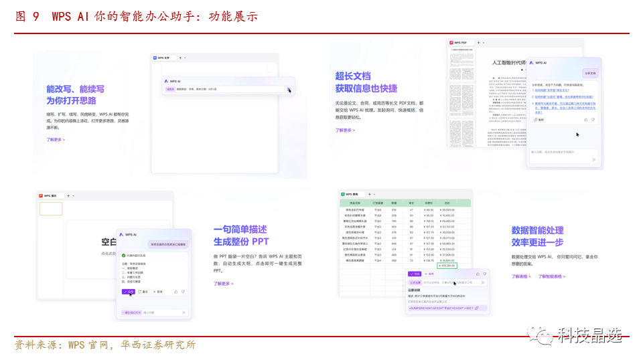Image resolution: width=643 pixels, height=364 pixels.
Task: Click WPS AI logo in the writer prompt bar
Action: pos(166,81)
